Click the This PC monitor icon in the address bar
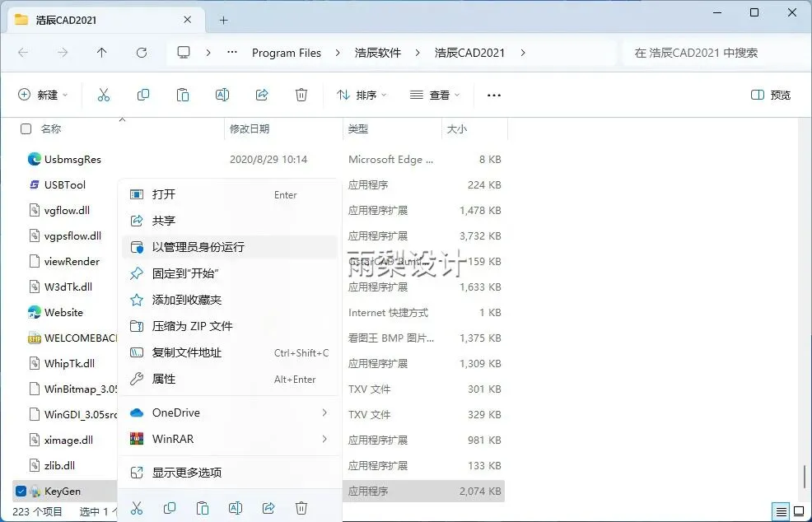This screenshot has height=522, width=812. pos(184,53)
